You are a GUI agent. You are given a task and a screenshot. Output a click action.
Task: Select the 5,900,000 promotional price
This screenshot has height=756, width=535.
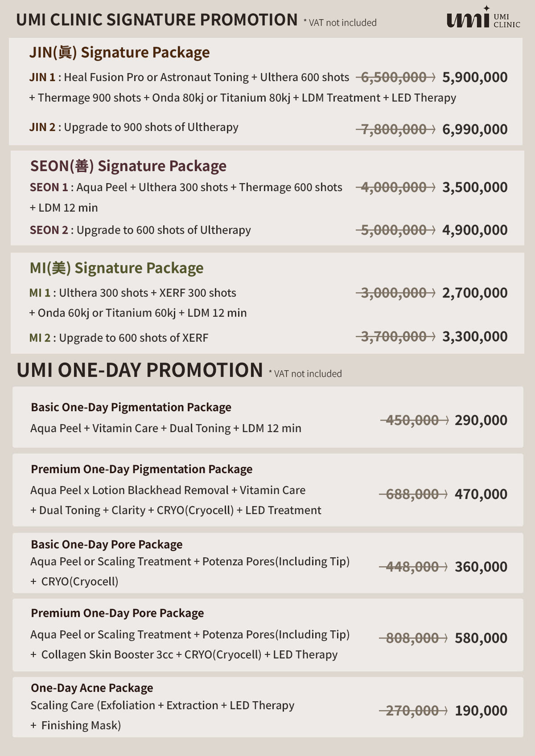[475, 77]
